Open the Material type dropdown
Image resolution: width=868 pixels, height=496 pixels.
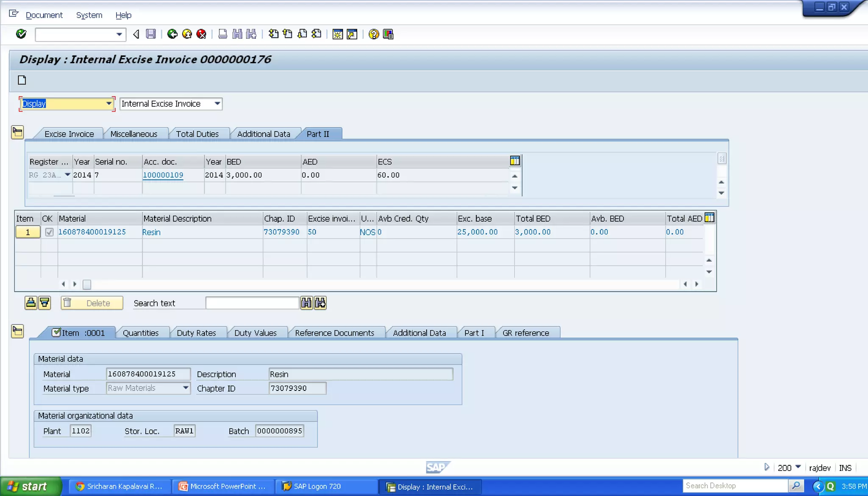coord(186,388)
